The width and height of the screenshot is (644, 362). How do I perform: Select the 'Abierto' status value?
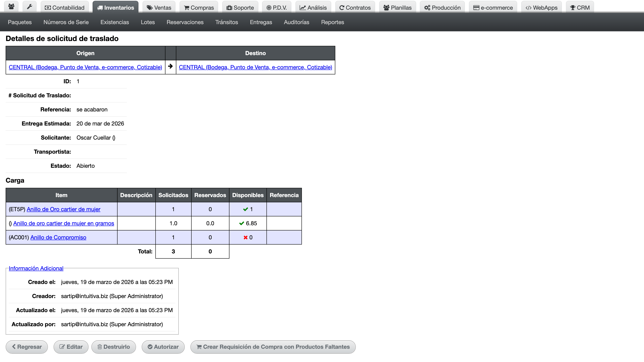coord(86,166)
